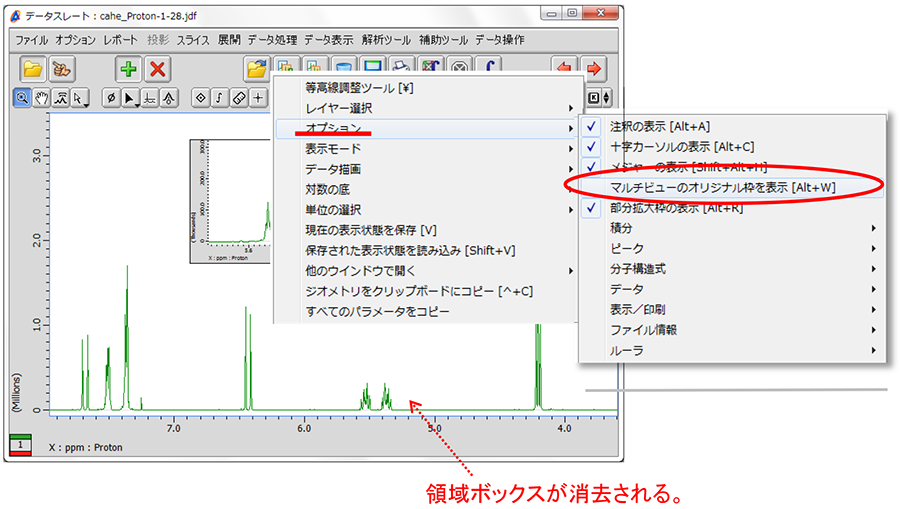Screen dimensions: 900x509
Task: Click the printer icon in toolbar
Action: pos(402,69)
